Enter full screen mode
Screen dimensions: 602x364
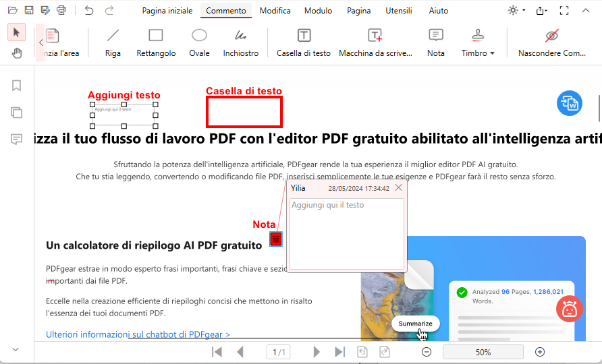(x=564, y=10)
